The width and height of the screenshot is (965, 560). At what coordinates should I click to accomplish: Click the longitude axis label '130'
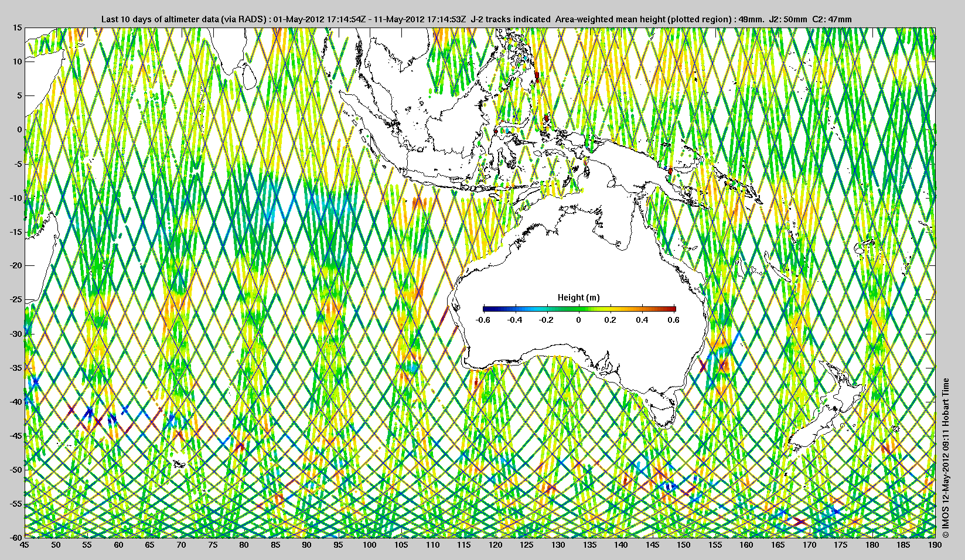click(558, 545)
